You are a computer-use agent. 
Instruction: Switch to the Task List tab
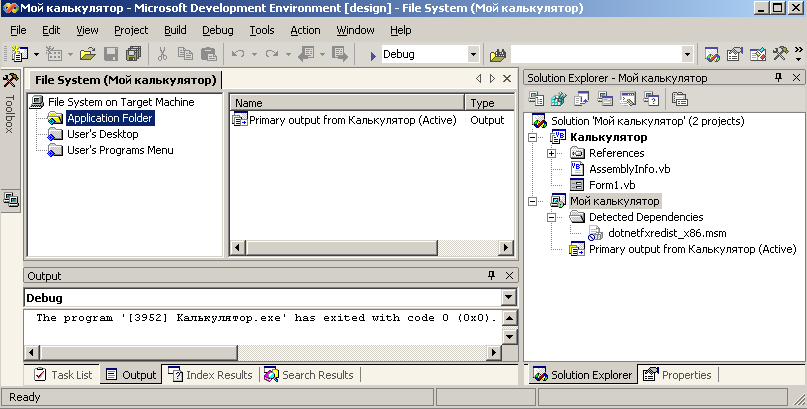(x=62, y=375)
